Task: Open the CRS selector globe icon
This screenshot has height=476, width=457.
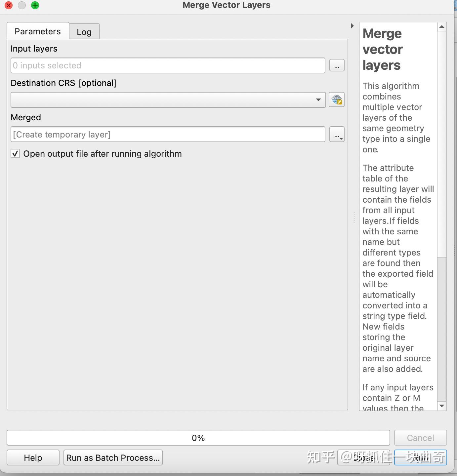Action: 336,99
